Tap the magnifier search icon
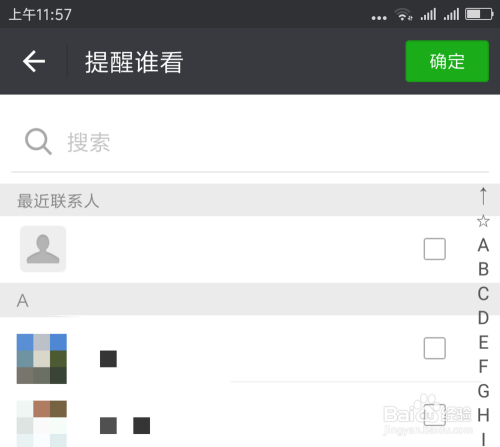This screenshot has height=447, width=500. 38,141
